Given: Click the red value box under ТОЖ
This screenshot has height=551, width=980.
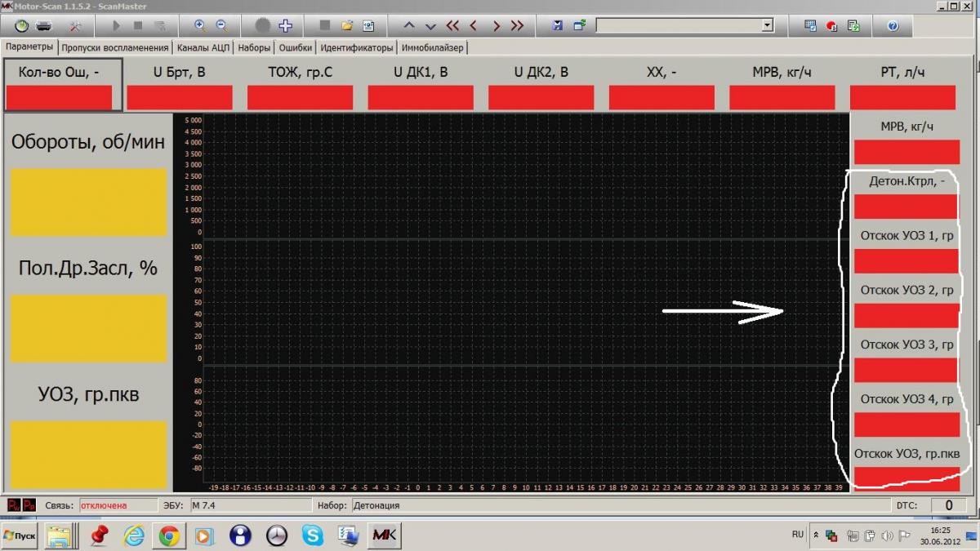Looking at the screenshot, I should click(x=300, y=97).
